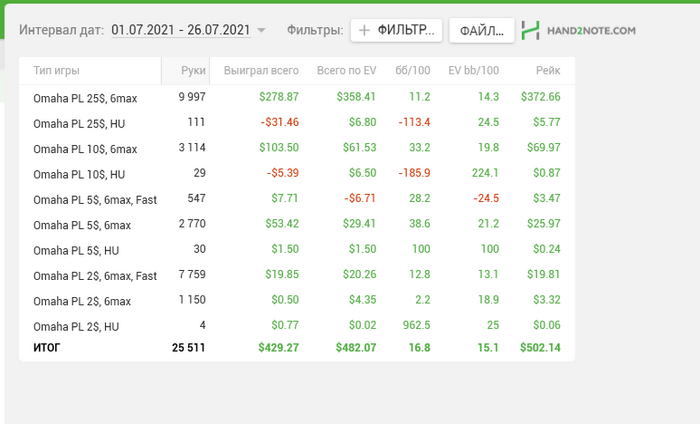Select row Omaha PL 10$, 6max
The image size is (700, 424).
297,148
